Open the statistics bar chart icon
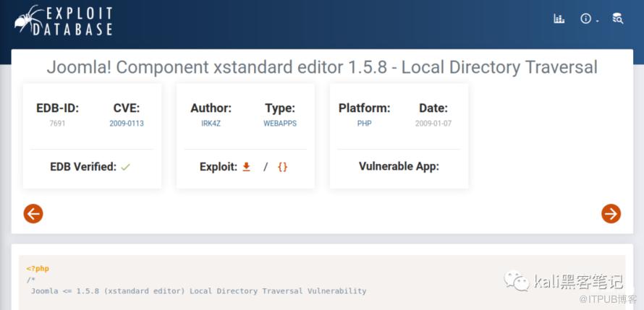Image resolution: width=644 pixels, height=310 pixels. click(559, 19)
